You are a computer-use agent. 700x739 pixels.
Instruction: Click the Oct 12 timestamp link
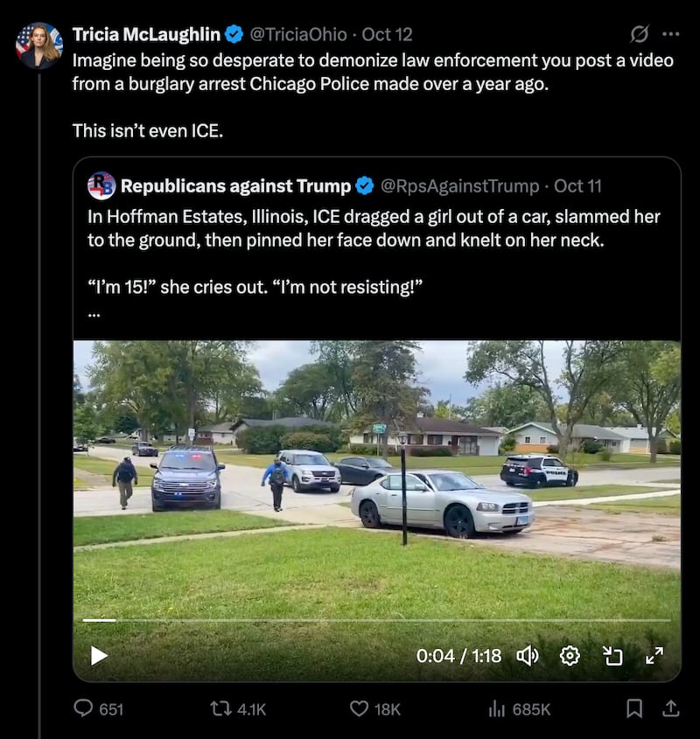(387, 34)
